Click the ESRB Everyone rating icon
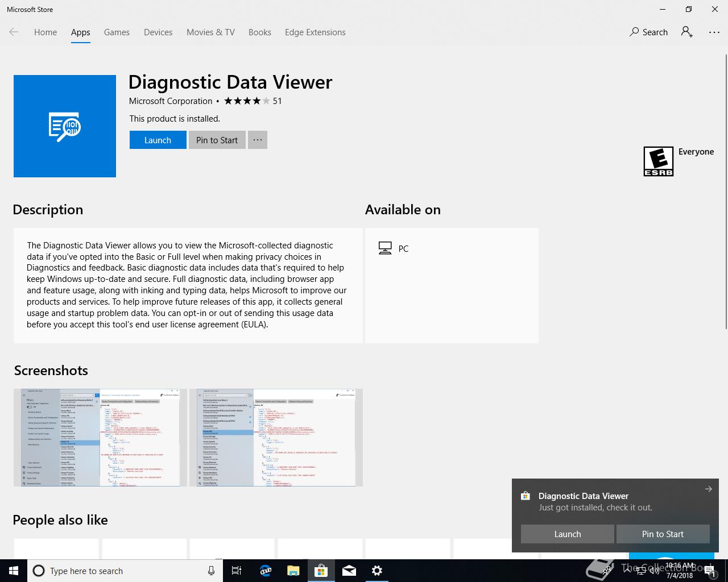Viewport: 728px width, 582px height. coord(659,161)
